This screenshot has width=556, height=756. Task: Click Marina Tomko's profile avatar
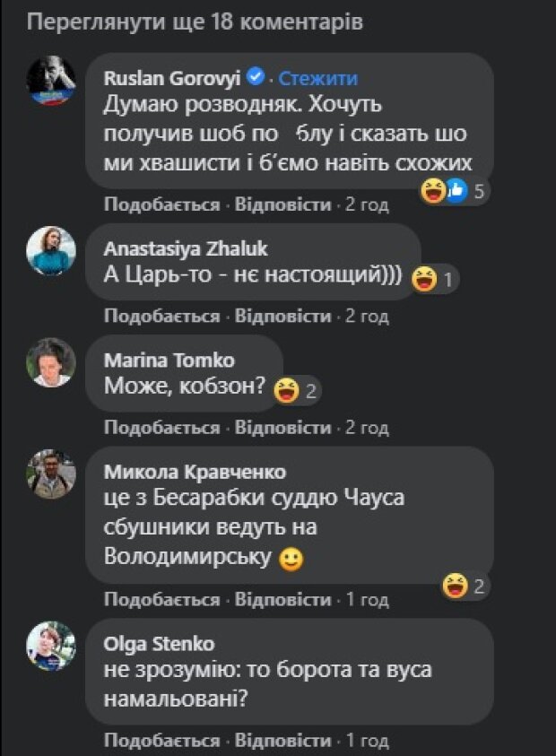click(x=51, y=361)
